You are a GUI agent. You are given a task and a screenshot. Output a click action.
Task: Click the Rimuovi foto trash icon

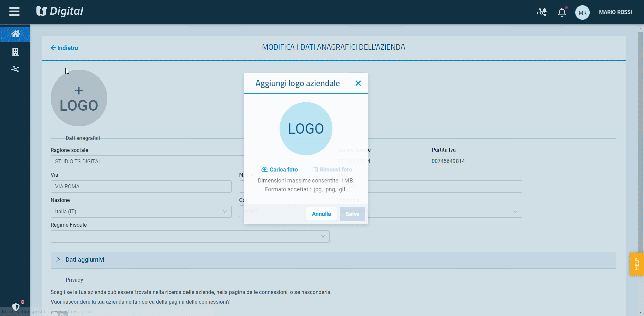(316, 169)
